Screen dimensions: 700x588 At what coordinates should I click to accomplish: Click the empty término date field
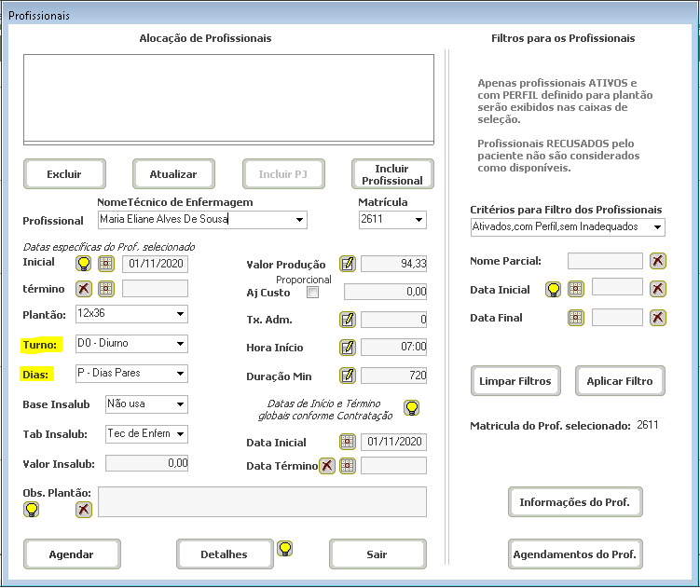pyautogui.click(x=156, y=289)
